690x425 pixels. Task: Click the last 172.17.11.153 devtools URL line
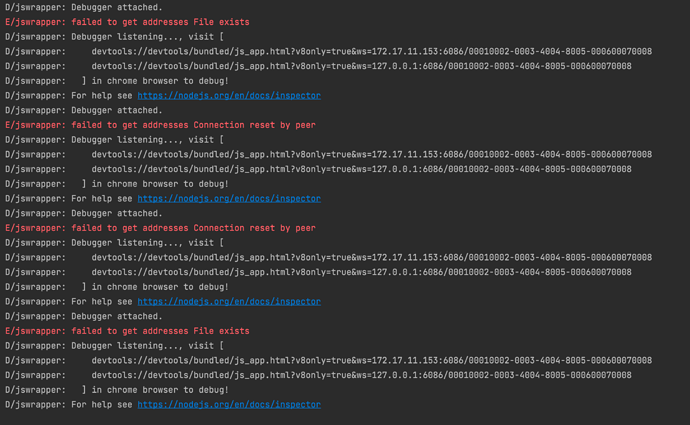371,360
